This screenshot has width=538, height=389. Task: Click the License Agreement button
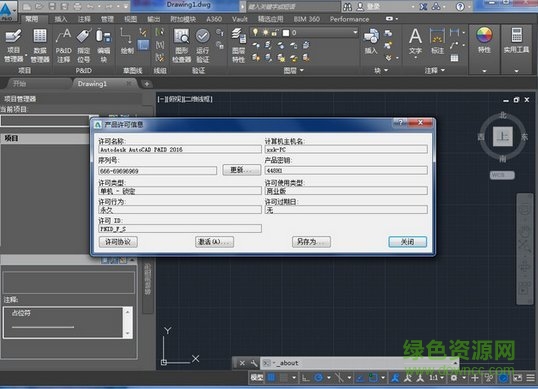point(118,242)
